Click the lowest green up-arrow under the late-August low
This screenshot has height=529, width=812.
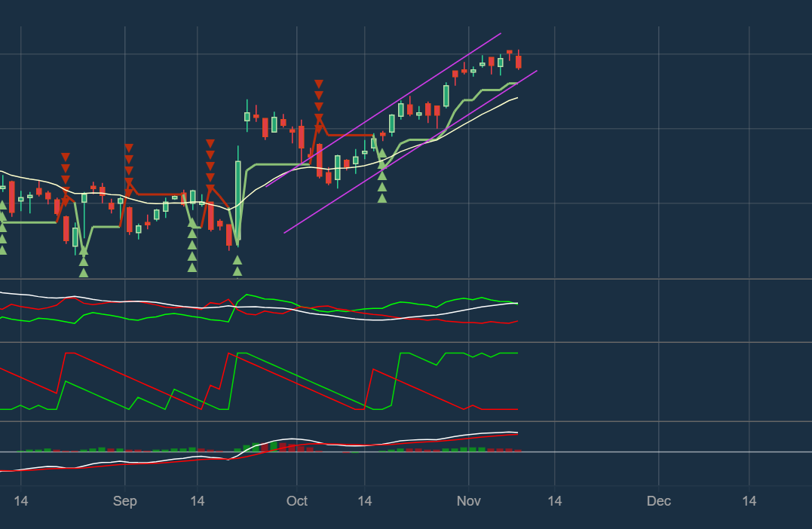84,272
